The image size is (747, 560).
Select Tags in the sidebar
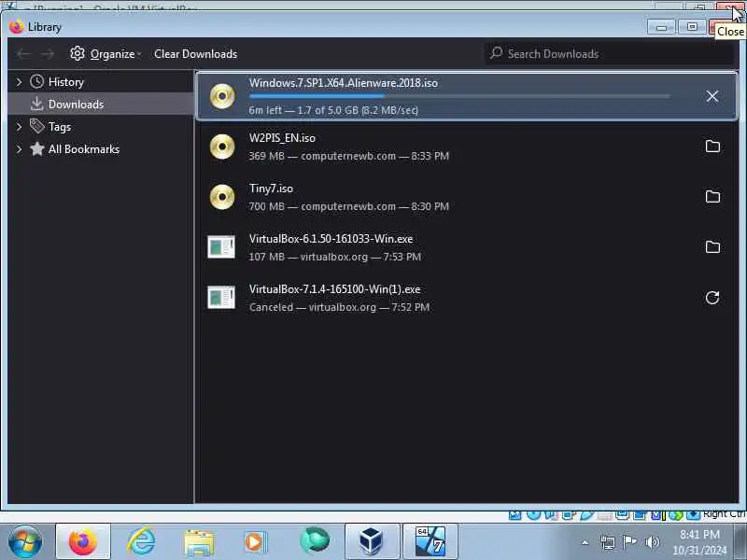pos(101,126)
